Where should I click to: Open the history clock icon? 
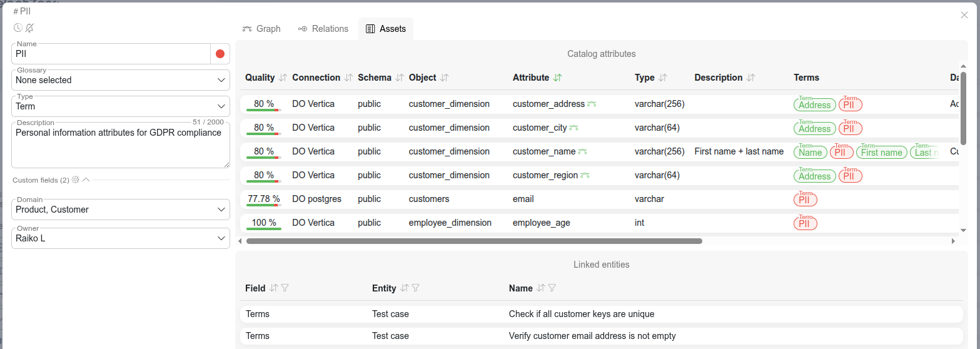18,28
